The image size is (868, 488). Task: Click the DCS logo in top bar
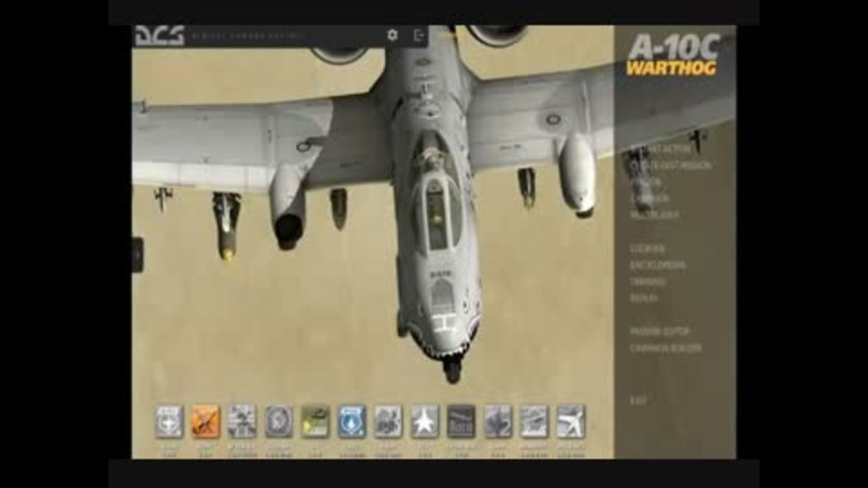(160, 36)
